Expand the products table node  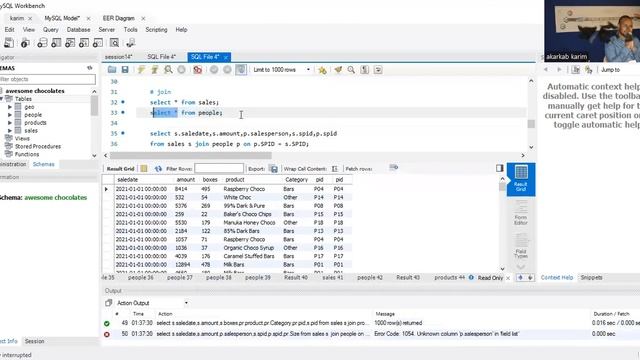coord(10,122)
